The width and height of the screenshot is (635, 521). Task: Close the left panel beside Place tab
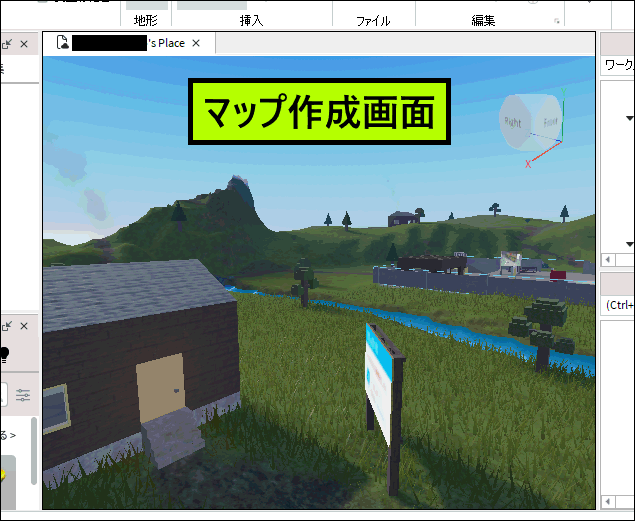coord(24,44)
